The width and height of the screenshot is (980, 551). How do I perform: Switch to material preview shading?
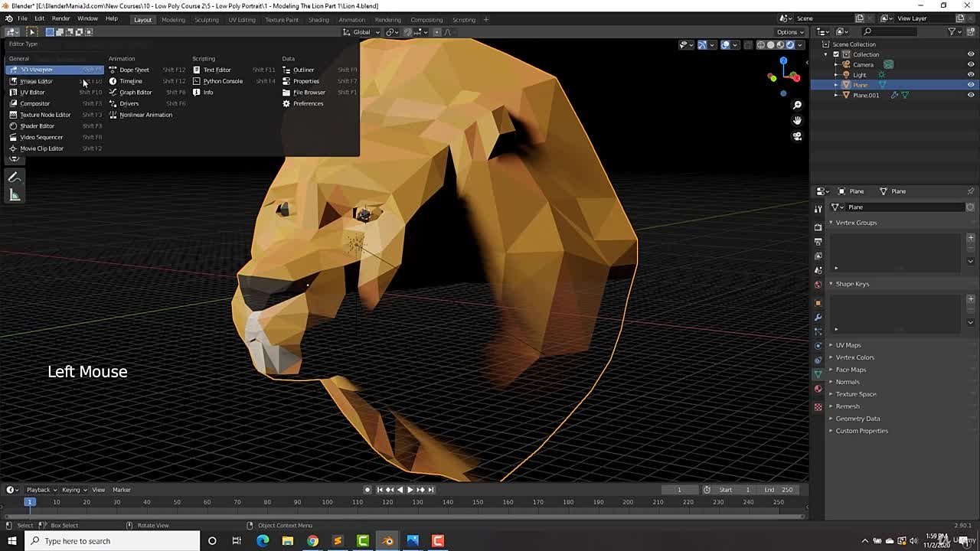tap(780, 44)
